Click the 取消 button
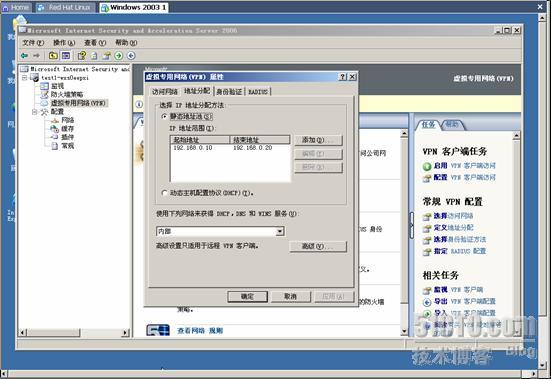Viewport: 551px width, 379px height. (x=291, y=296)
